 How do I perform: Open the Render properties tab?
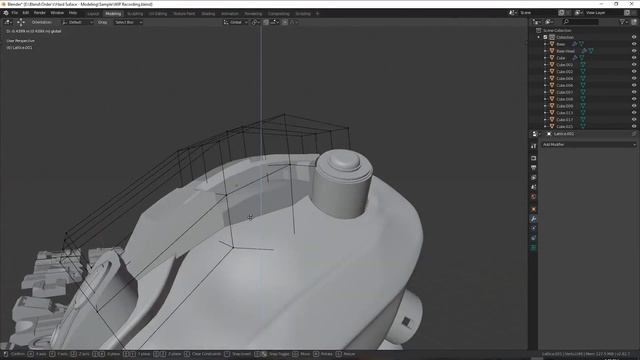(533, 158)
